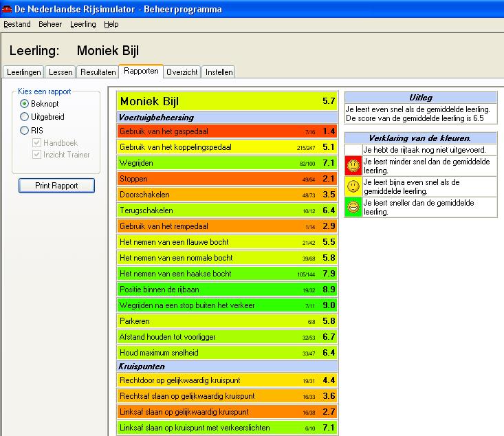Open the Bestand menu
Viewport: 504px width, 436px height.
tap(17, 24)
